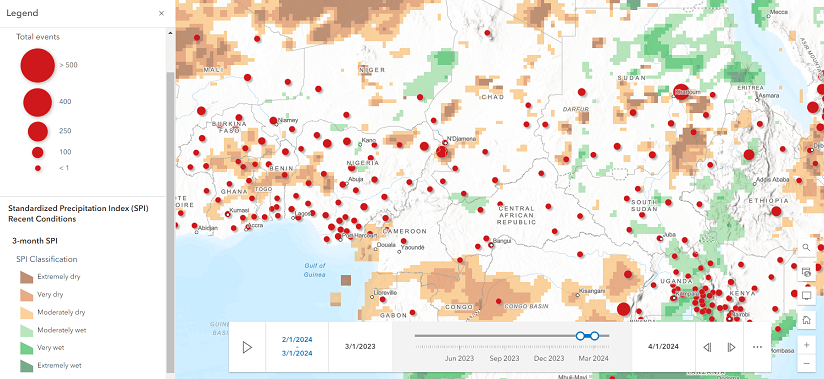Click the DARFUR region label
Image resolution: width=824 pixels, height=379 pixels.
(575, 109)
